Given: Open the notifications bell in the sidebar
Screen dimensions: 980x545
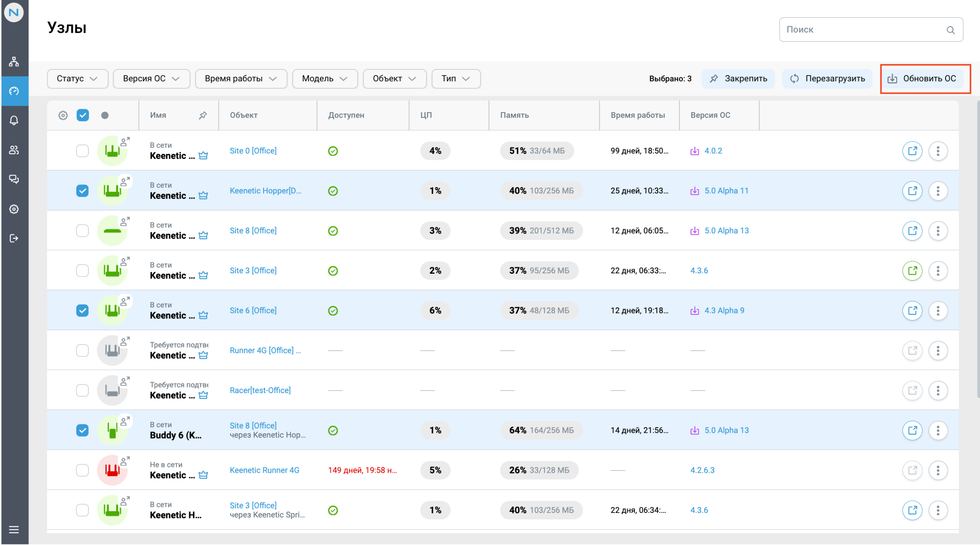Looking at the screenshot, I should pos(15,120).
